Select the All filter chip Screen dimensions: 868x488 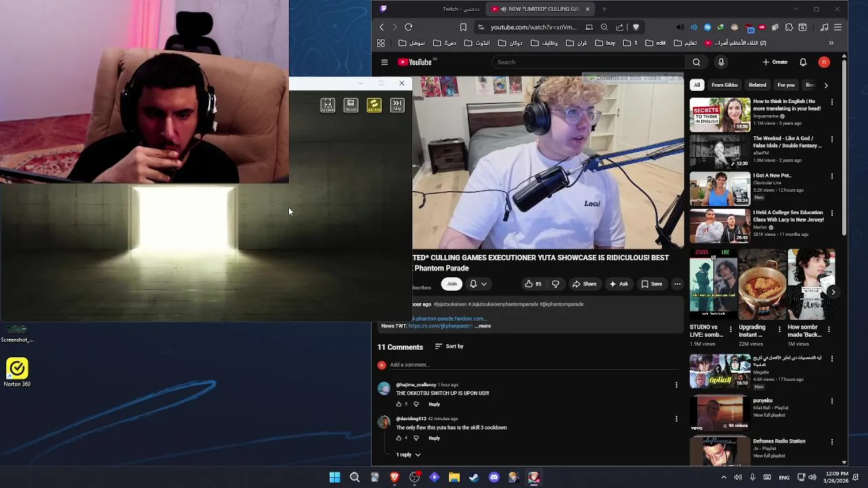696,85
